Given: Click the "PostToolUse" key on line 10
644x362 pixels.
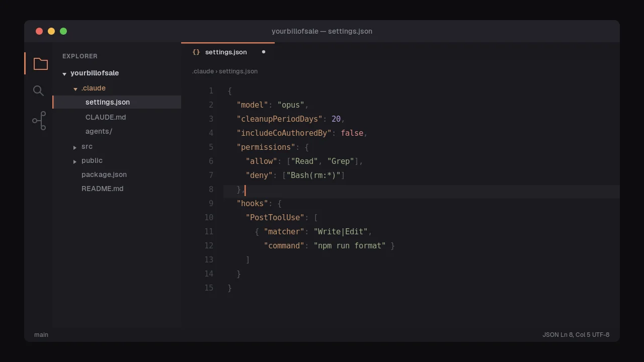Looking at the screenshot, I should point(275,218).
